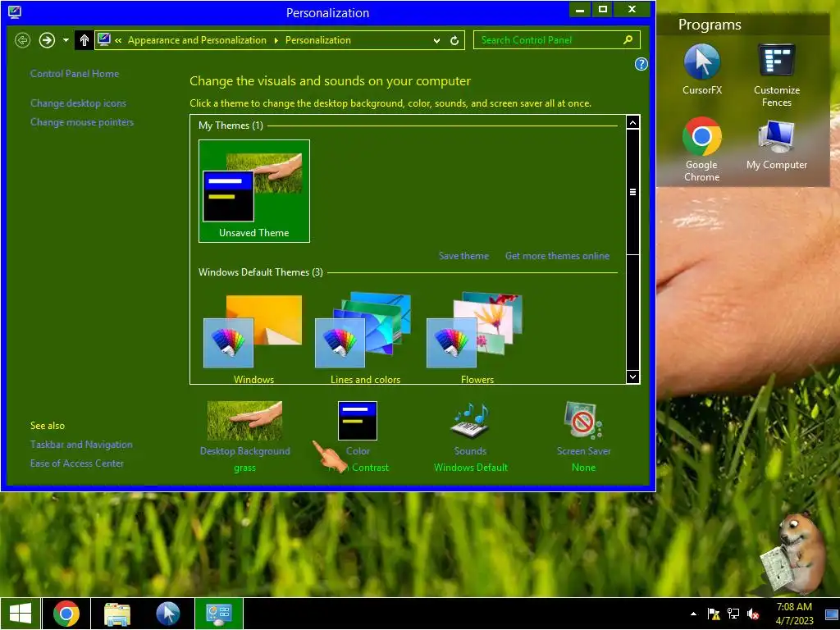Screen dimensions: 840x630
Task: Show hidden tray icons with arrow
Action: 694,614
